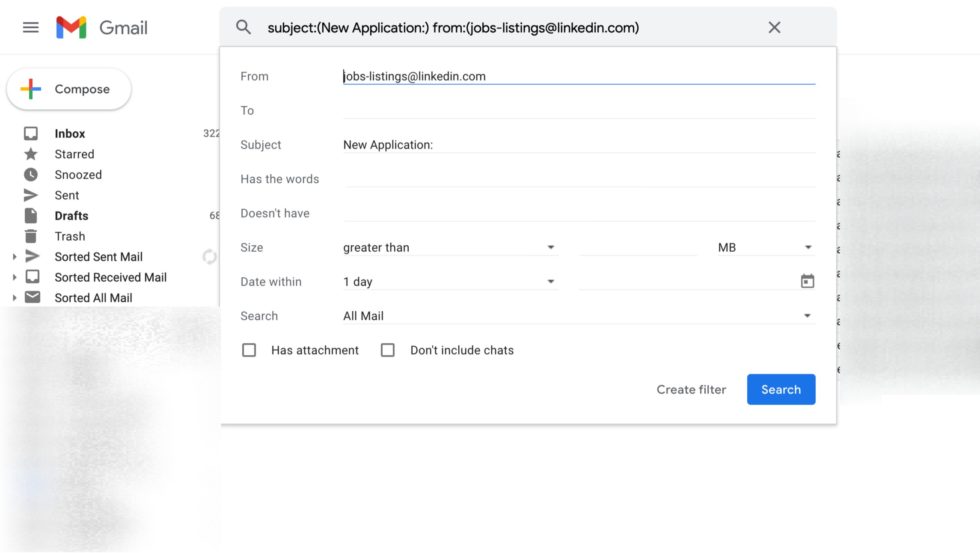Click the Compose plus icon
Viewport: 980px width, 553px height.
pos(31,89)
